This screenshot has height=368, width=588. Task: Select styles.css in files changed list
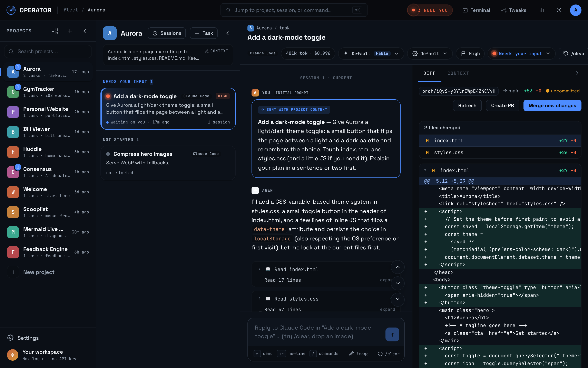(500, 153)
